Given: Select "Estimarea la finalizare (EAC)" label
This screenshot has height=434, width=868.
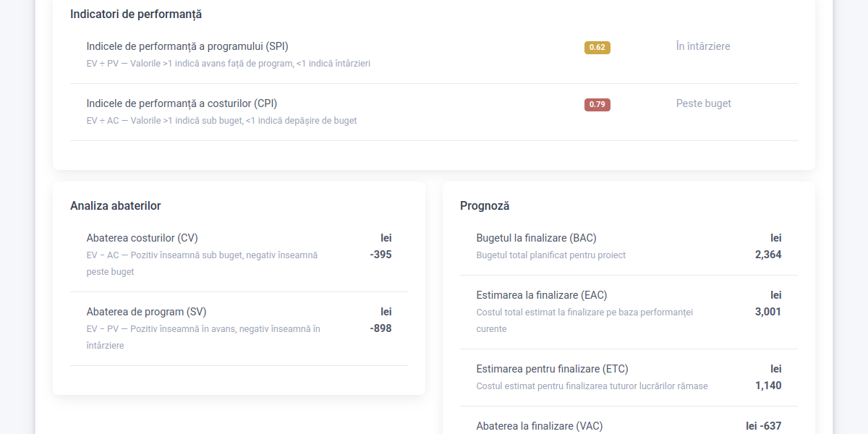Looking at the screenshot, I should click(x=541, y=295).
